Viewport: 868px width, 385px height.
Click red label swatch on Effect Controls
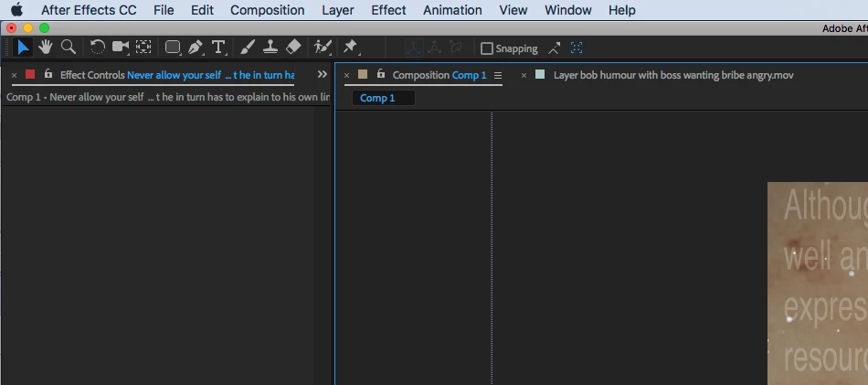[x=30, y=74]
